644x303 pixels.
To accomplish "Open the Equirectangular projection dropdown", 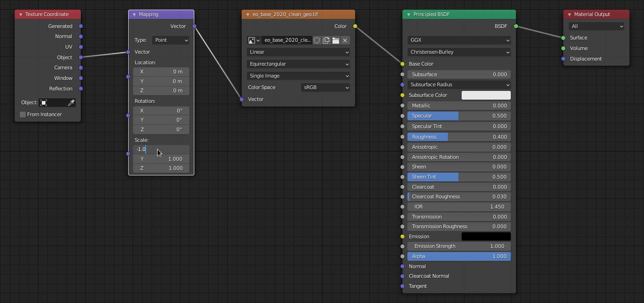I will [x=298, y=64].
